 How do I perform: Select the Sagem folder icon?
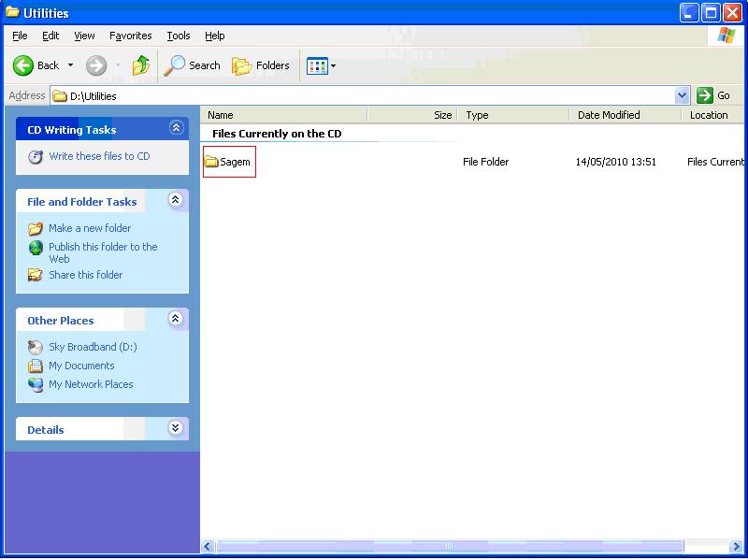click(211, 162)
